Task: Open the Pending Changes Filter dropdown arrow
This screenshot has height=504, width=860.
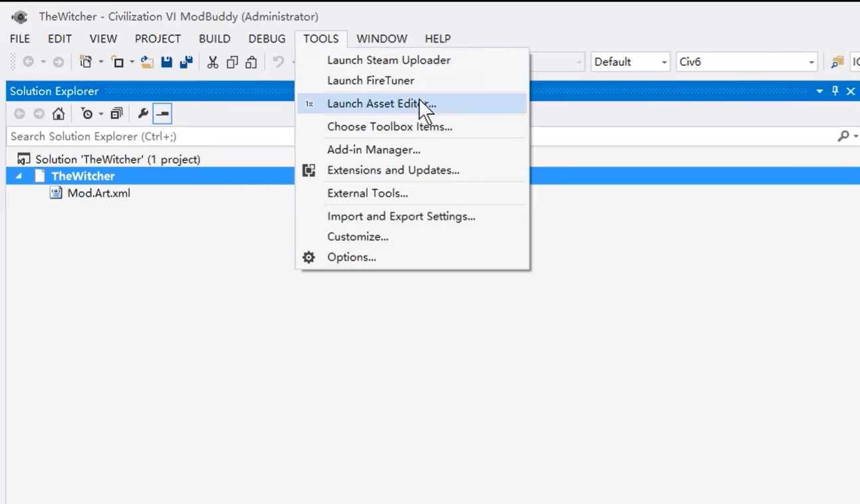Action: (101, 114)
